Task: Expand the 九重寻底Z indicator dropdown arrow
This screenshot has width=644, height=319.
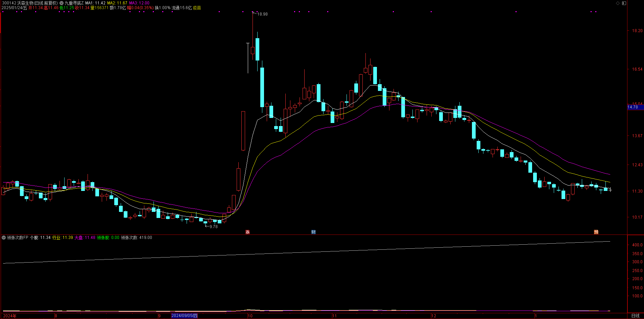Action: point(62,3)
